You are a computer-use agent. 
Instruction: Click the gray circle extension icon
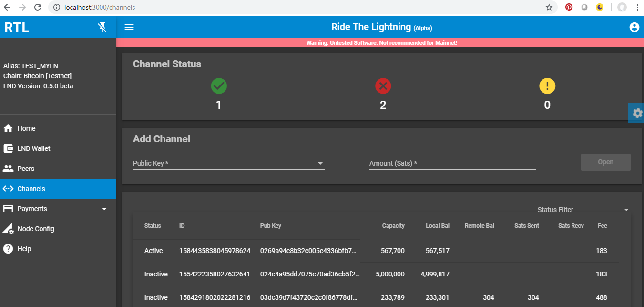point(584,7)
